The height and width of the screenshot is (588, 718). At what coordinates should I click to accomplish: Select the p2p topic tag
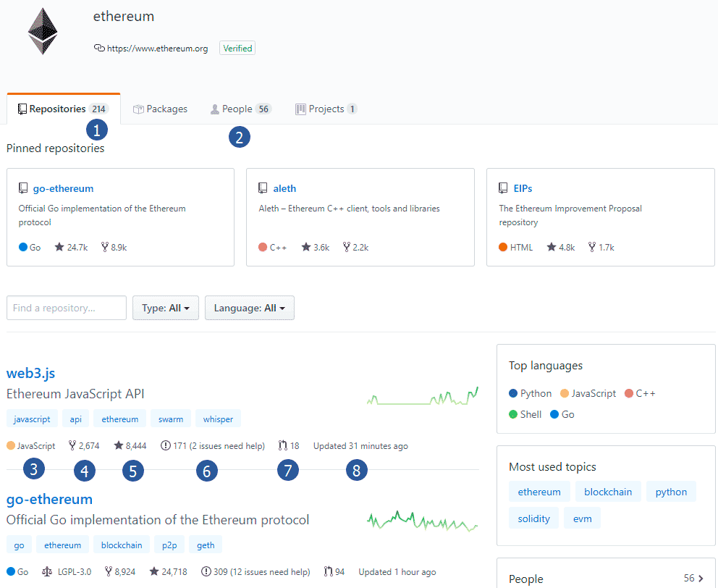tap(169, 545)
